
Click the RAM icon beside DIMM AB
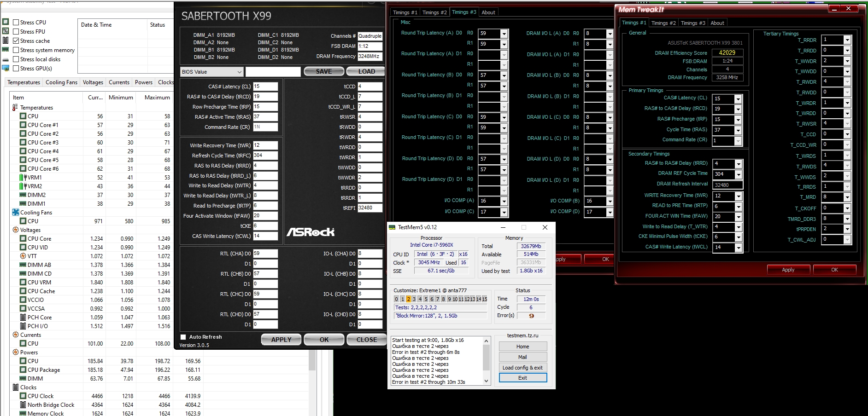[x=23, y=265]
